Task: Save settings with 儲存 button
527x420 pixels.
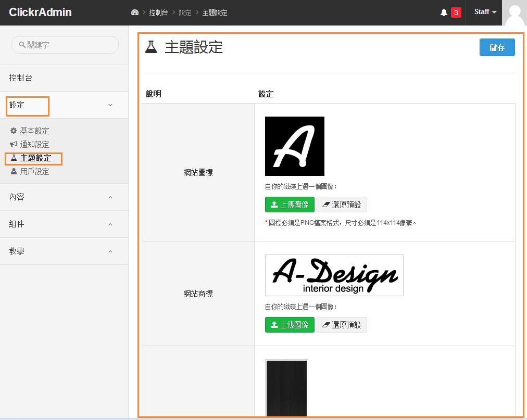Action: [x=497, y=47]
